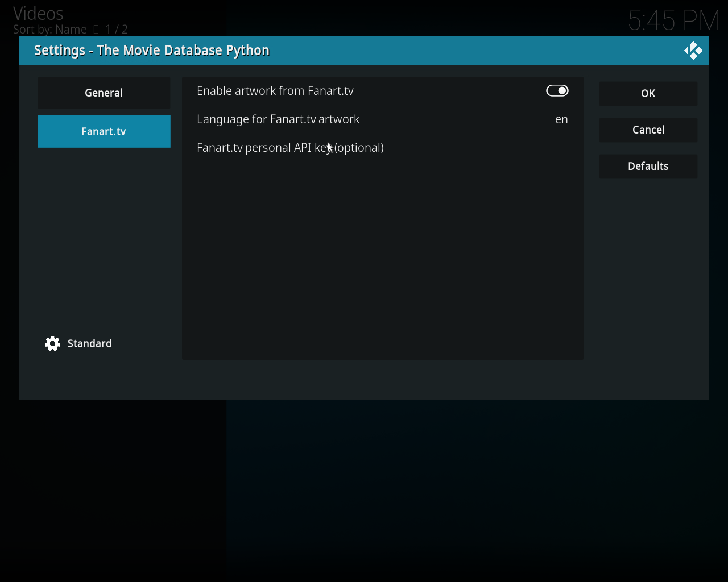Edit the Fanart.tv personal API key field
Image resolution: width=728 pixels, height=582 pixels.
click(383, 148)
